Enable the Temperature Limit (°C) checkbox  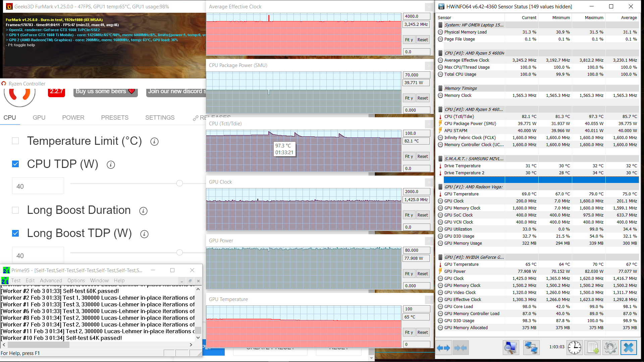point(15,141)
